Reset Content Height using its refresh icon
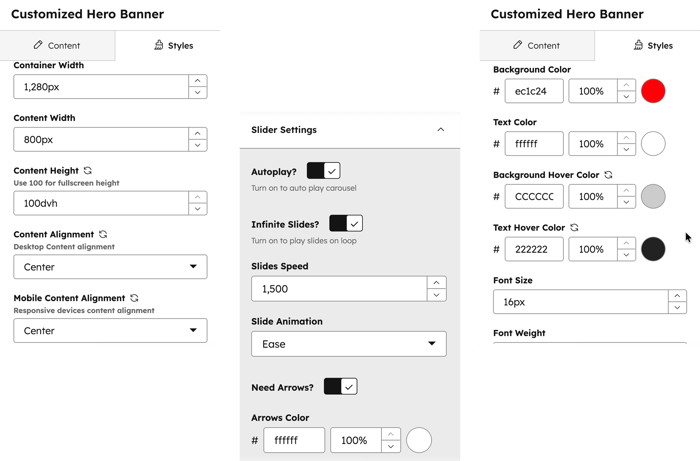This screenshot has width=700, height=461. pos(88,171)
